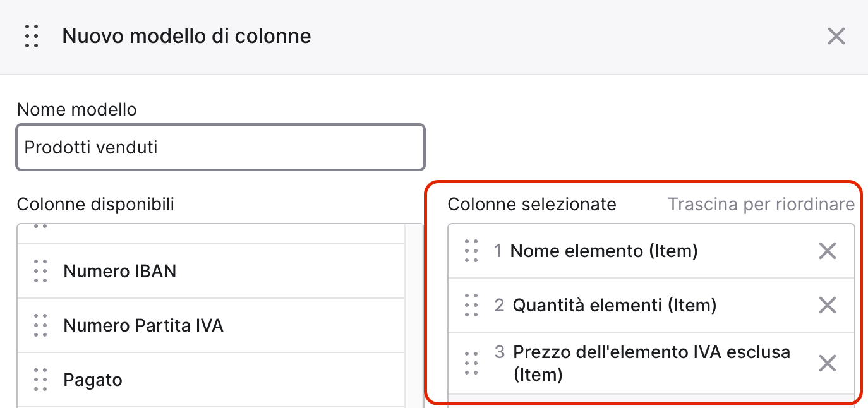This screenshot has width=868, height=408.
Task: Click the drag handle for Quantità elementi (Item)
Action: click(x=471, y=305)
